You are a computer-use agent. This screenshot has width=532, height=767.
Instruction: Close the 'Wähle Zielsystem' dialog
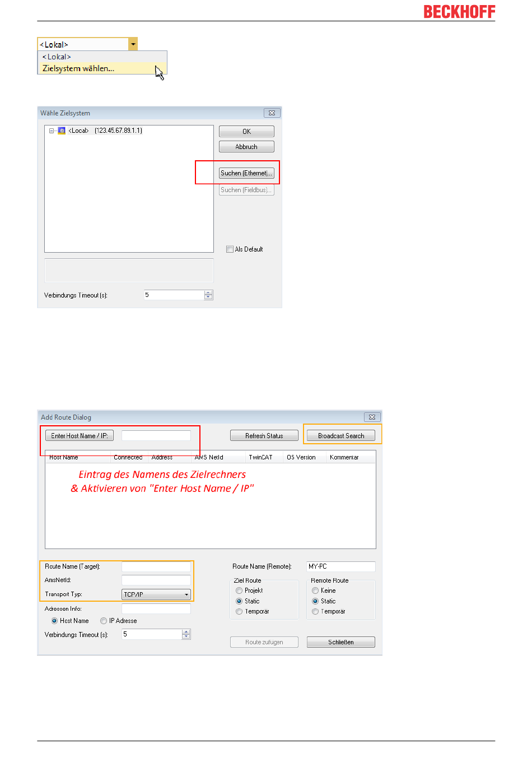tap(272, 113)
